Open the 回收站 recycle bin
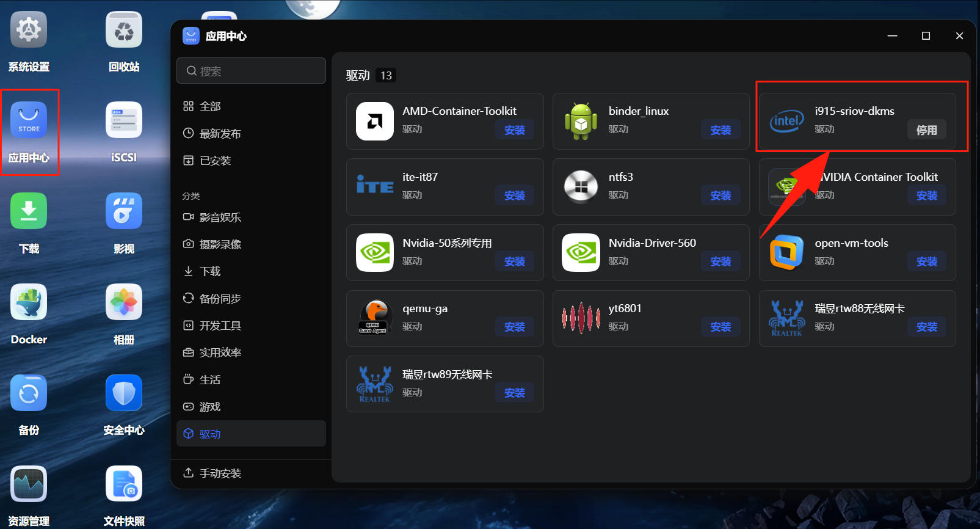The image size is (980, 529). 124,30
